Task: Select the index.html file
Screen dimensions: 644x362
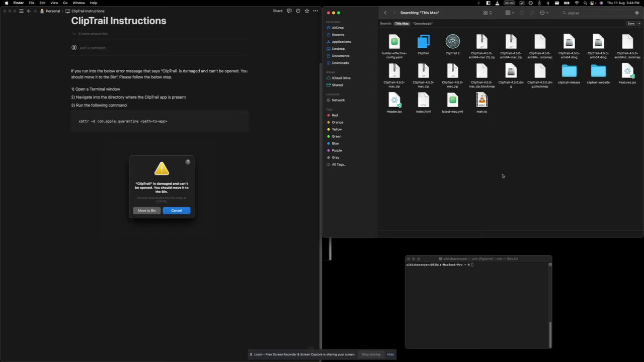Action: pyautogui.click(x=424, y=103)
